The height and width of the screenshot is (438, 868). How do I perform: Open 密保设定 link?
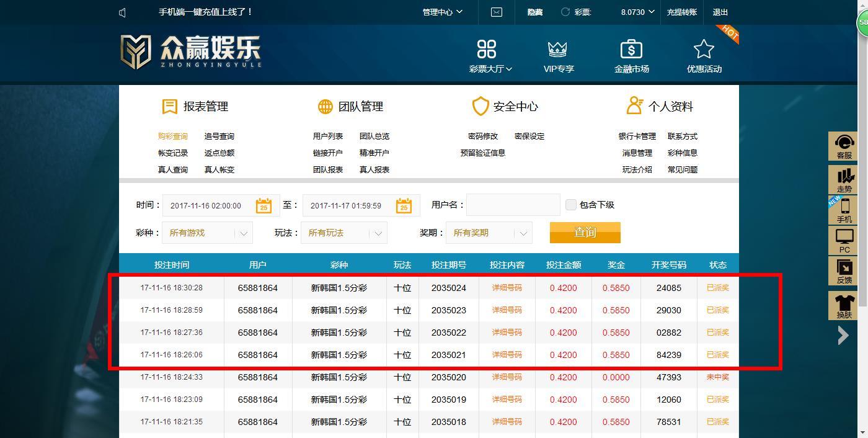click(x=529, y=136)
